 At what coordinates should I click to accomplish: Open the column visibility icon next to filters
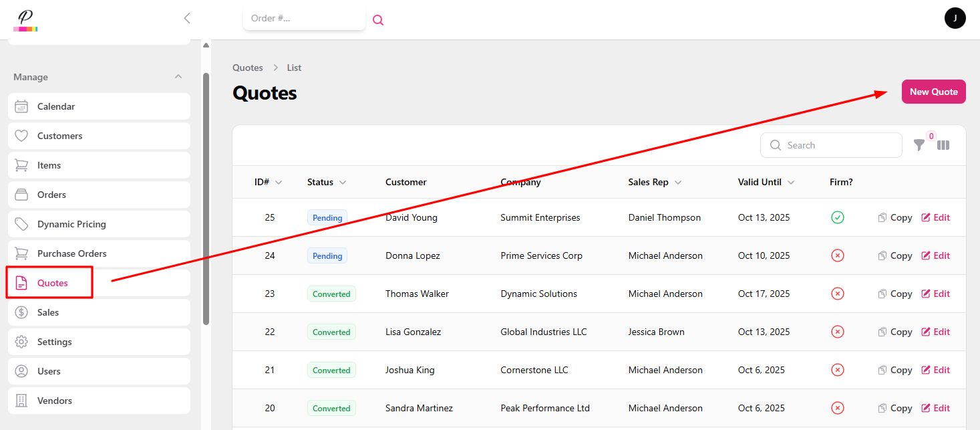coord(943,145)
